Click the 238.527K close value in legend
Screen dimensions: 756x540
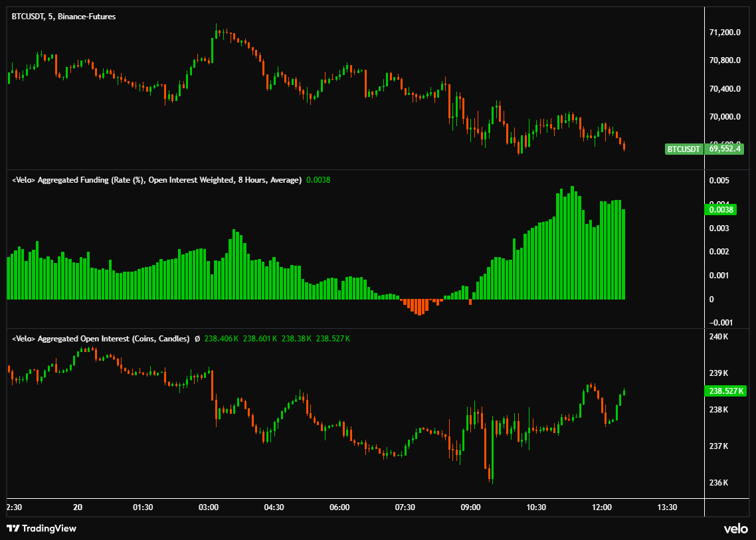pos(333,339)
